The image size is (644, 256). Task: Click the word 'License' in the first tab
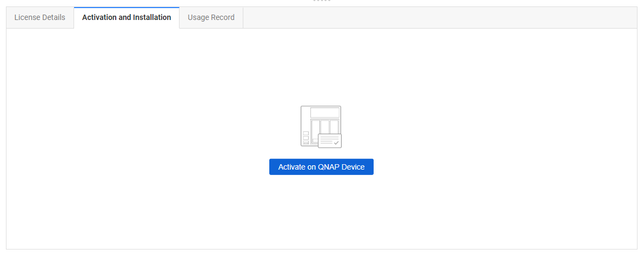tap(26, 17)
